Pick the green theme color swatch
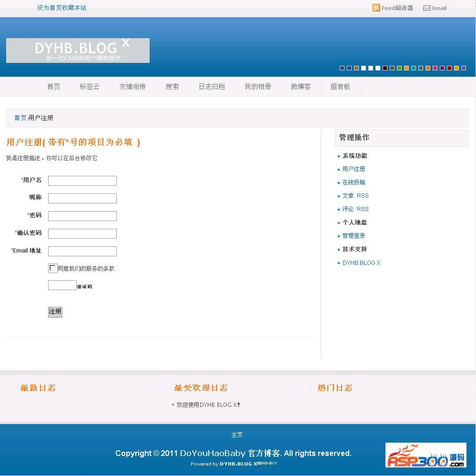 399,68
